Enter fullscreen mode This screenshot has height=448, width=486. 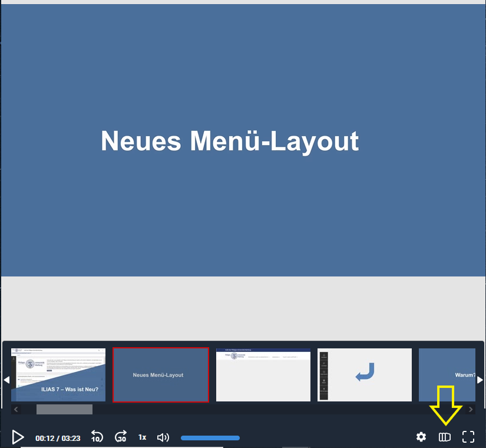click(468, 437)
